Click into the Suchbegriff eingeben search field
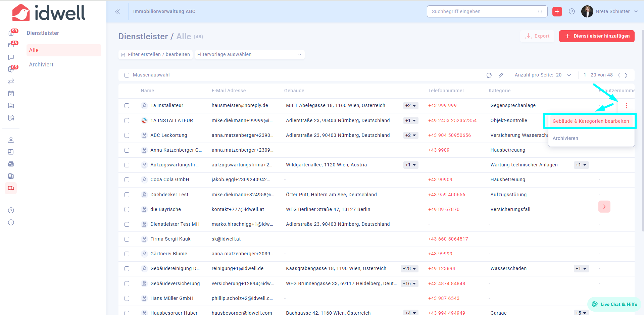The width and height of the screenshot is (644, 315). (483, 11)
